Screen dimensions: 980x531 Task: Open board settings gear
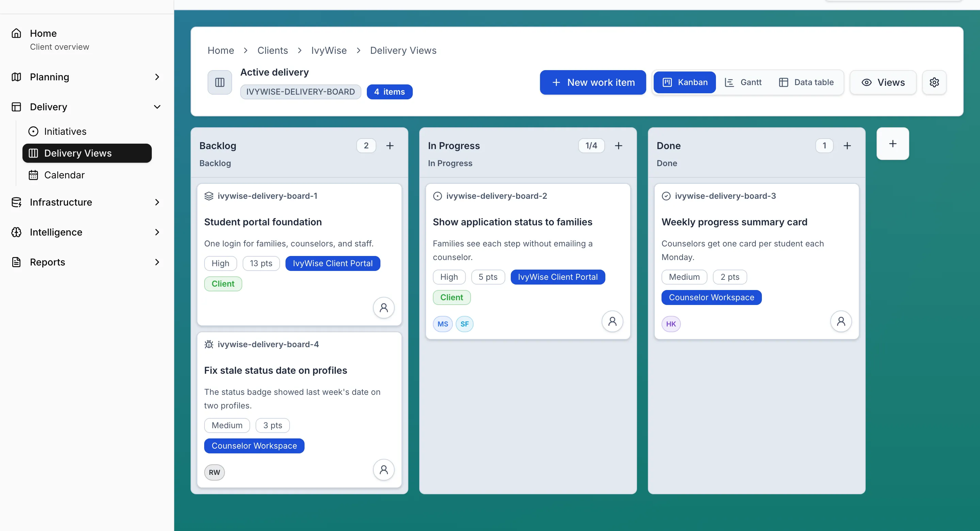pos(934,82)
